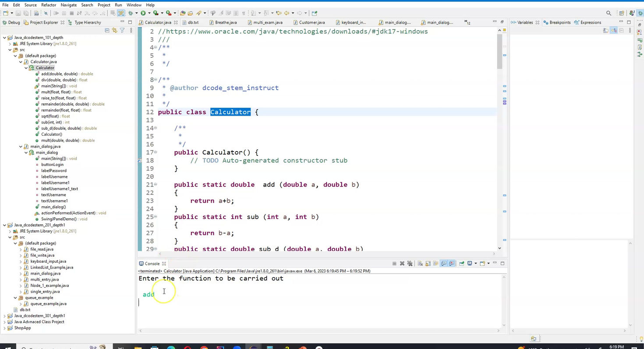Collapse the Java_dcodestem_101_depth project node
The width and height of the screenshot is (644, 349).
tap(4, 38)
